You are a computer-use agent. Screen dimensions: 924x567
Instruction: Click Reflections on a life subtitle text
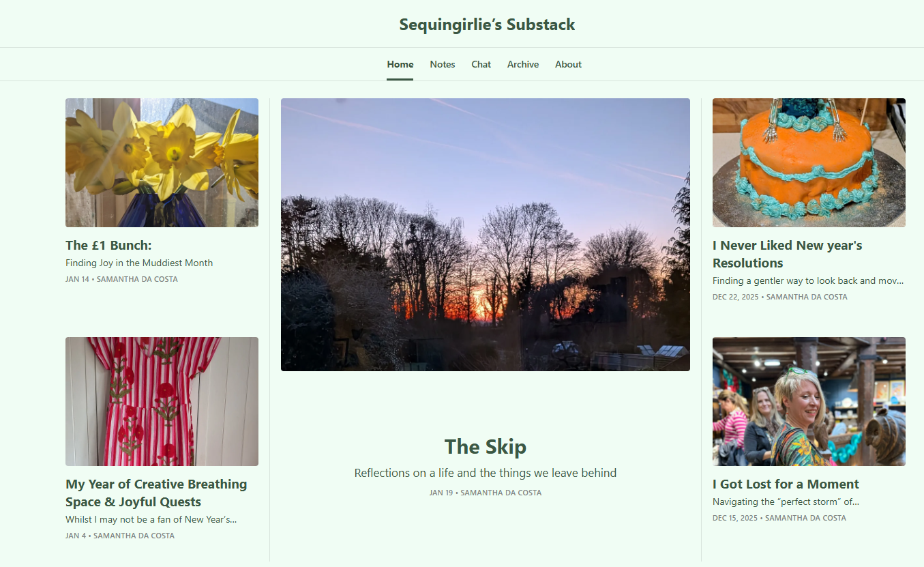[x=486, y=473]
